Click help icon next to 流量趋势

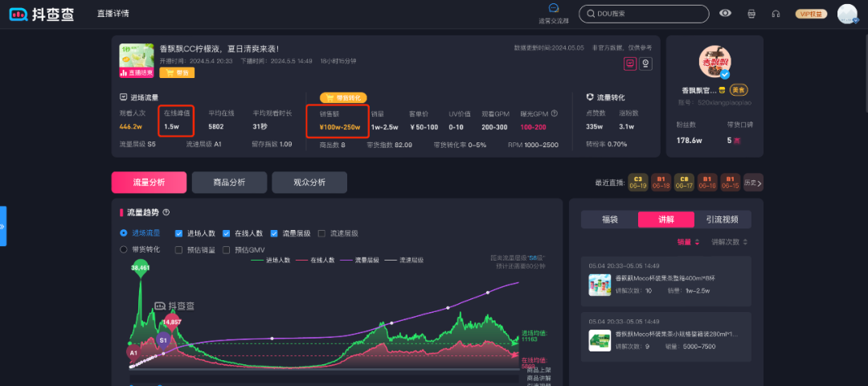(x=166, y=212)
